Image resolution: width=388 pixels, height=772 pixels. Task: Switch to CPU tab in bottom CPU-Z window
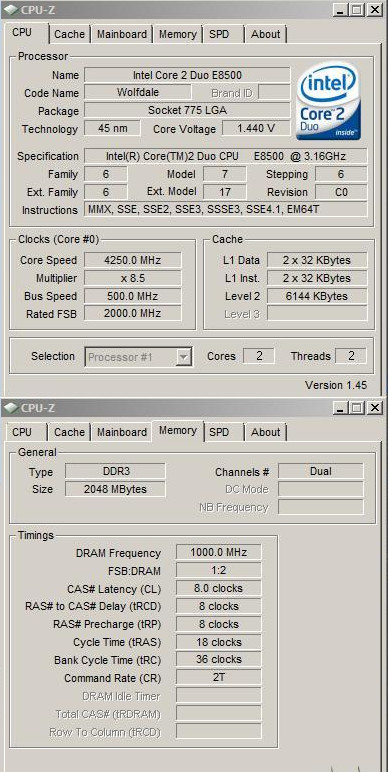coord(22,432)
